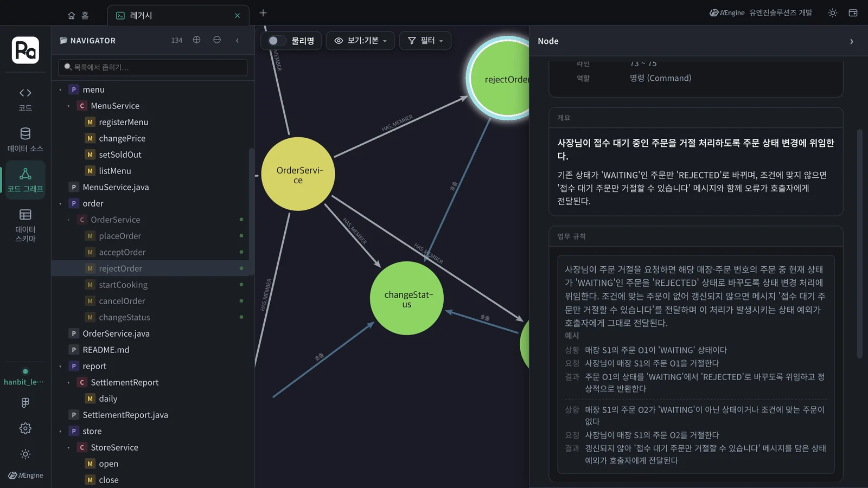Click the Node panel vertical scrollbar
The height and width of the screenshot is (488, 868).
click(859, 244)
